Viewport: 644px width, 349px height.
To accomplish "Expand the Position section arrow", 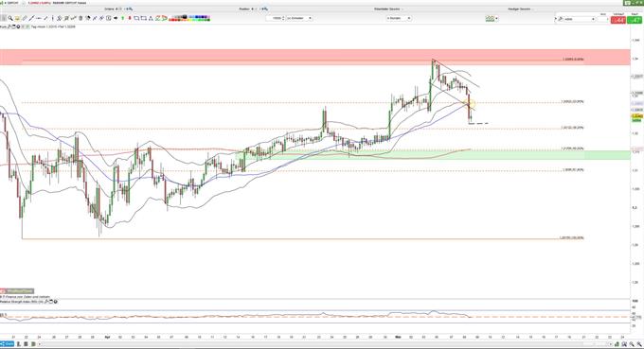I will point(266,9).
